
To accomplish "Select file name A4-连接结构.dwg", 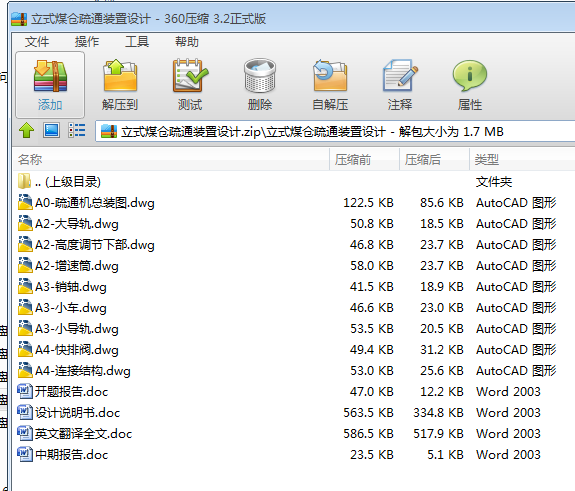I will pyautogui.click(x=83, y=371).
